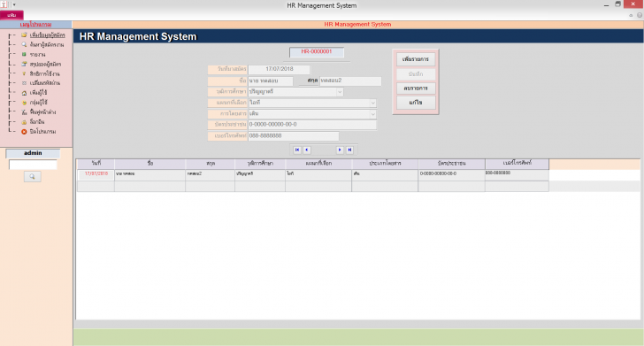Click the ID card field 0-0000-00000-00-0

(x=312, y=125)
